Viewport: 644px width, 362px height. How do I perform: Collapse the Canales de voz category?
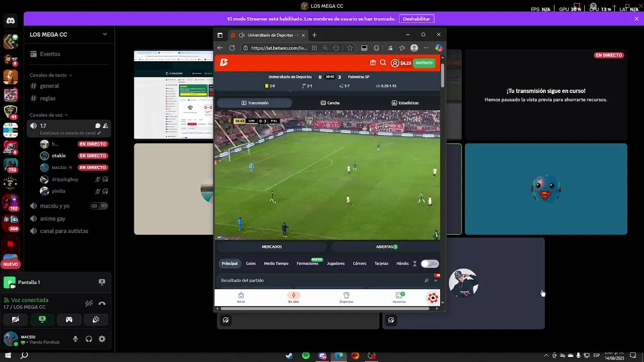pos(49,115)
